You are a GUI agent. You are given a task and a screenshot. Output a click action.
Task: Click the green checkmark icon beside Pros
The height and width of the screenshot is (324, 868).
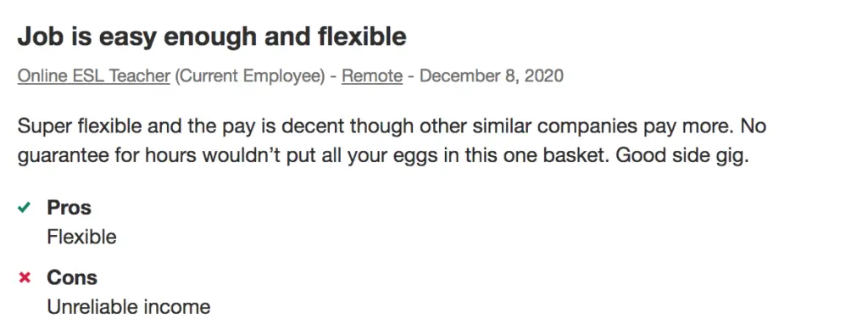pyautogui.click(x=24, y=208)
